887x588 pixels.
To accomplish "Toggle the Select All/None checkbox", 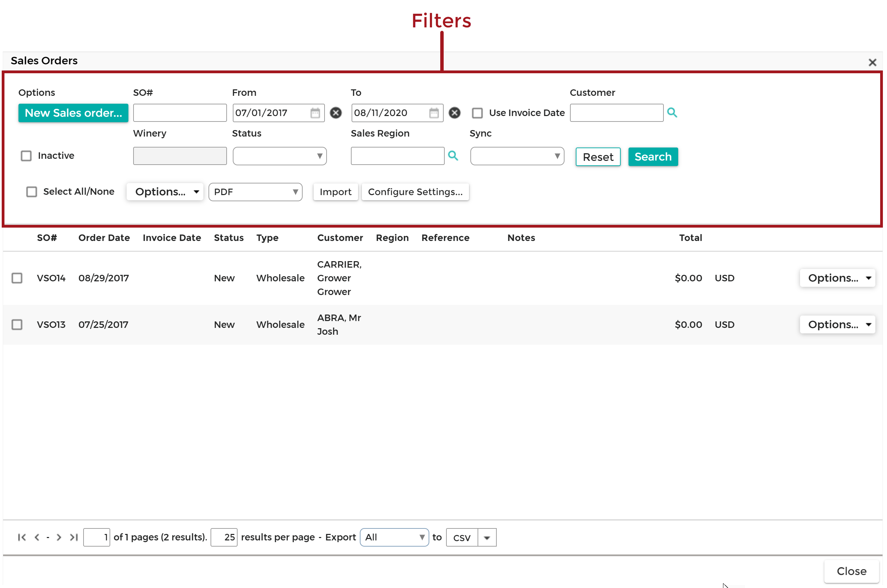I will (x=32, y=192).
